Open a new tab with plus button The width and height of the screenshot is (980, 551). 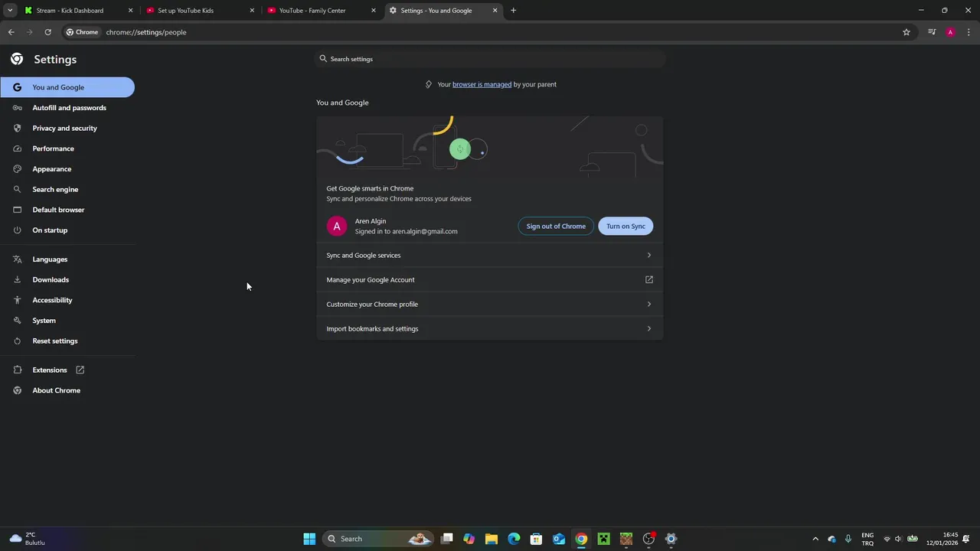click(x=513, y=11)
